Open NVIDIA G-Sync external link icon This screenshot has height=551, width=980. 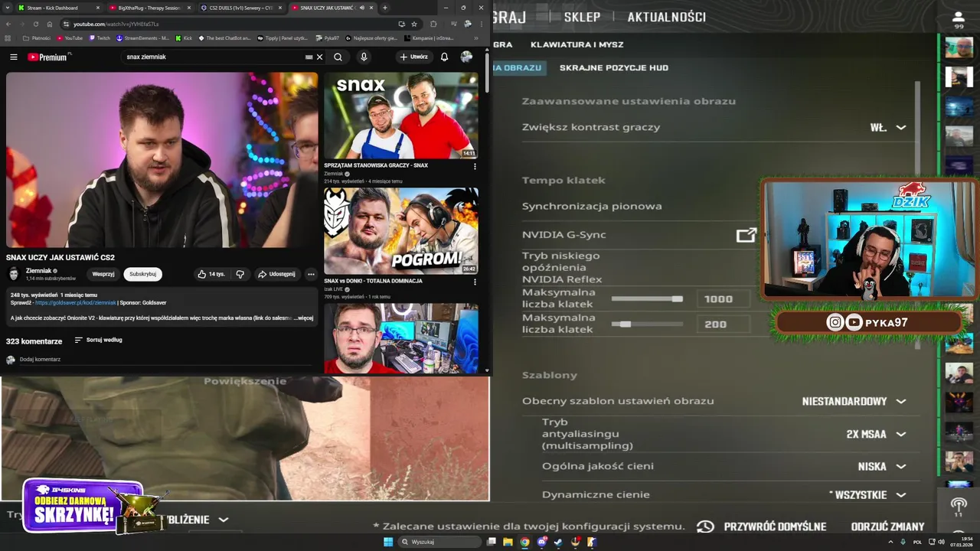[746, 236]
